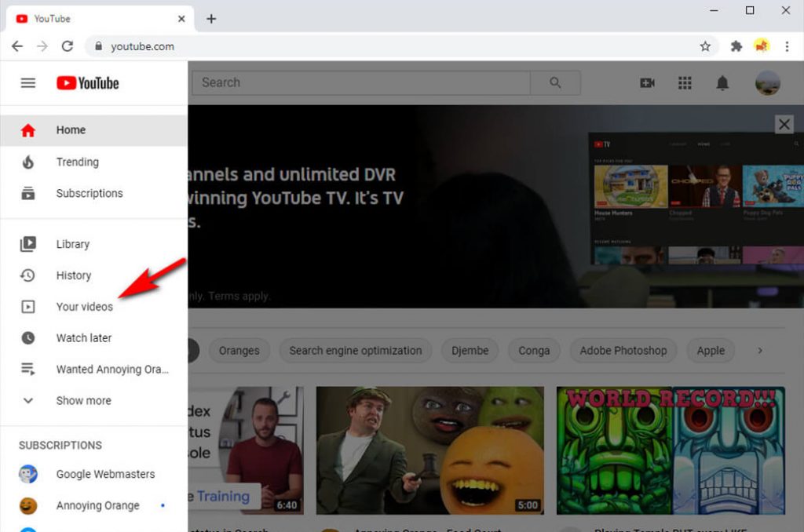Screen dimensions: 804x532
Task: Select the Conga topic chip
Action: 534,351
